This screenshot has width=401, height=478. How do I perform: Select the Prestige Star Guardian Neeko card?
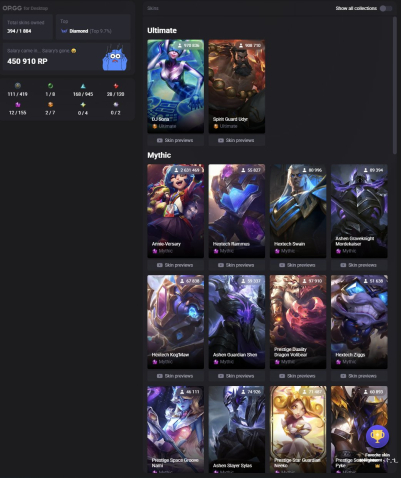tap(298, 429)
